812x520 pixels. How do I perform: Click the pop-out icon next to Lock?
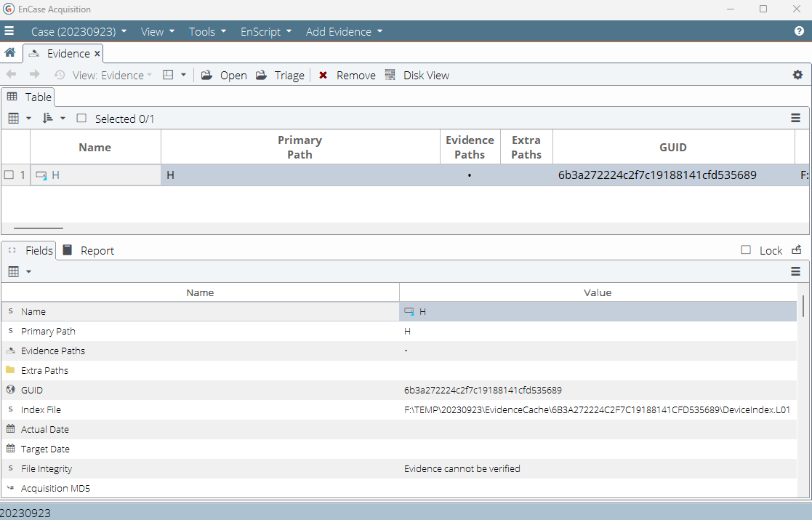click(797, 250)
